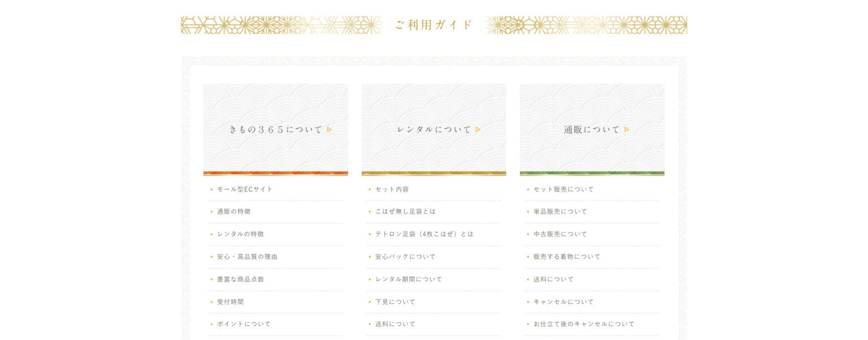Click 安心パックについて
Viewport: 868px width, 340px height.
click(405, 256)
